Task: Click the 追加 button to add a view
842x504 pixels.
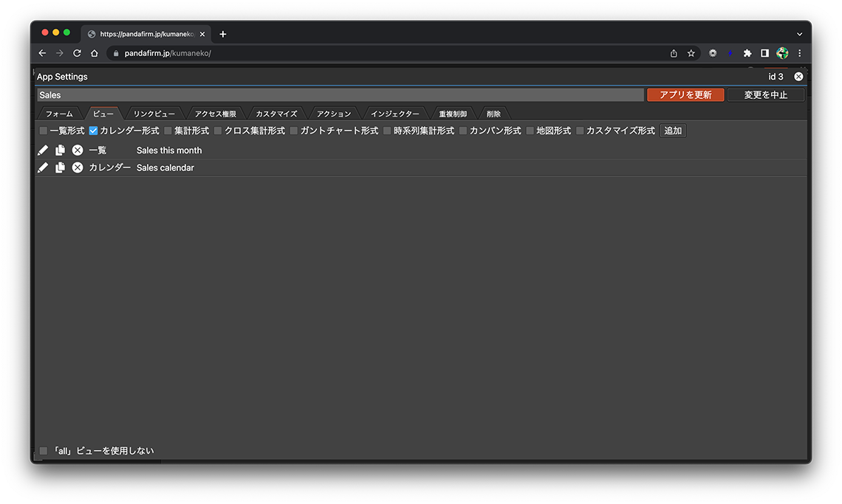Action: pos(673,131)
